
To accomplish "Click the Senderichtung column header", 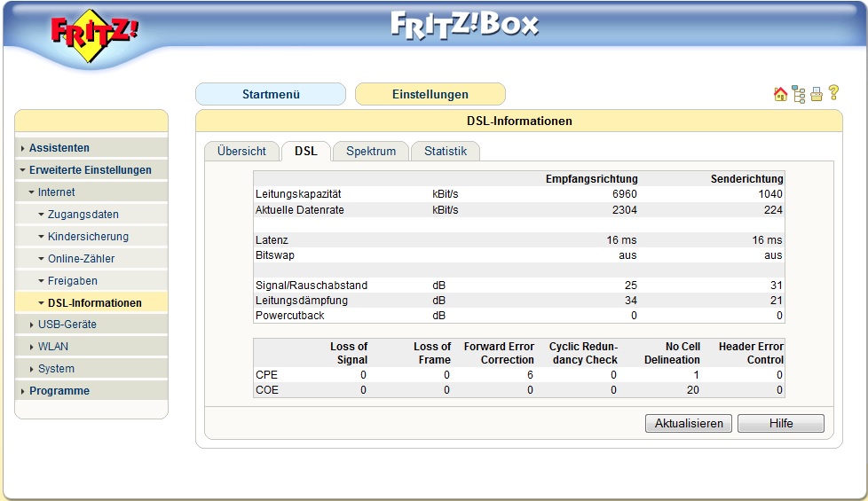I will (746, 178).
